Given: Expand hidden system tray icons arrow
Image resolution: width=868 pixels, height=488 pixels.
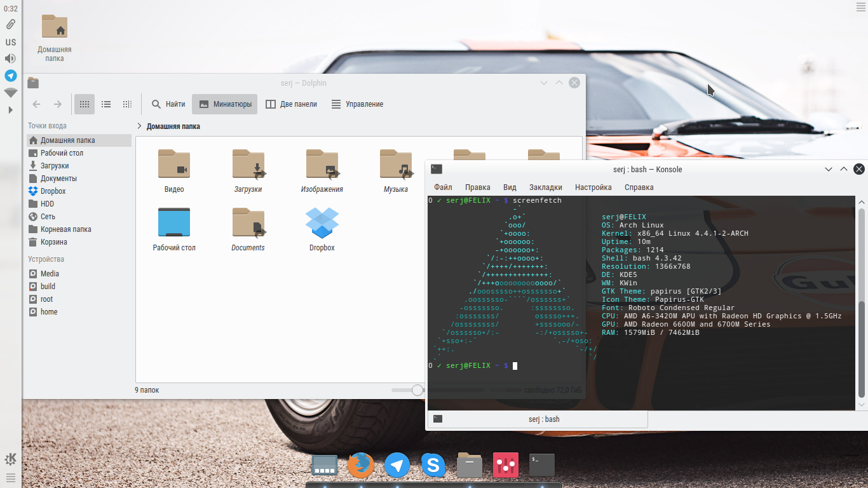Looking at the screenshot, I should tap(11, 110).
